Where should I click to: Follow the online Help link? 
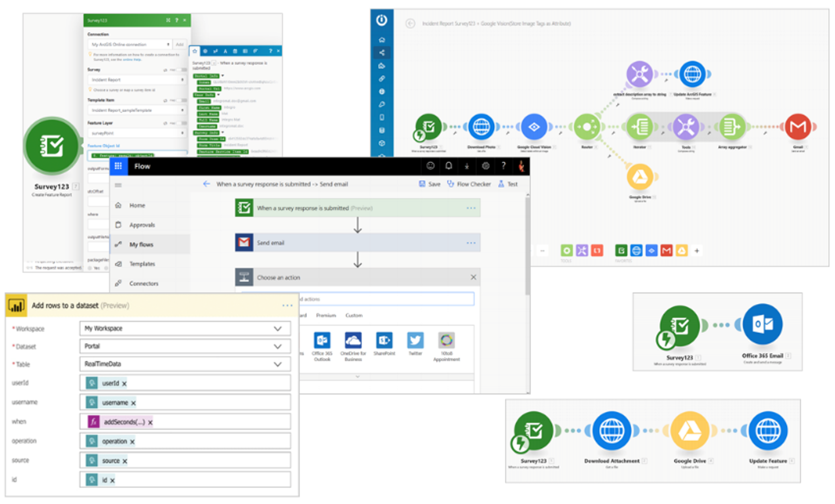pos(132,59)
